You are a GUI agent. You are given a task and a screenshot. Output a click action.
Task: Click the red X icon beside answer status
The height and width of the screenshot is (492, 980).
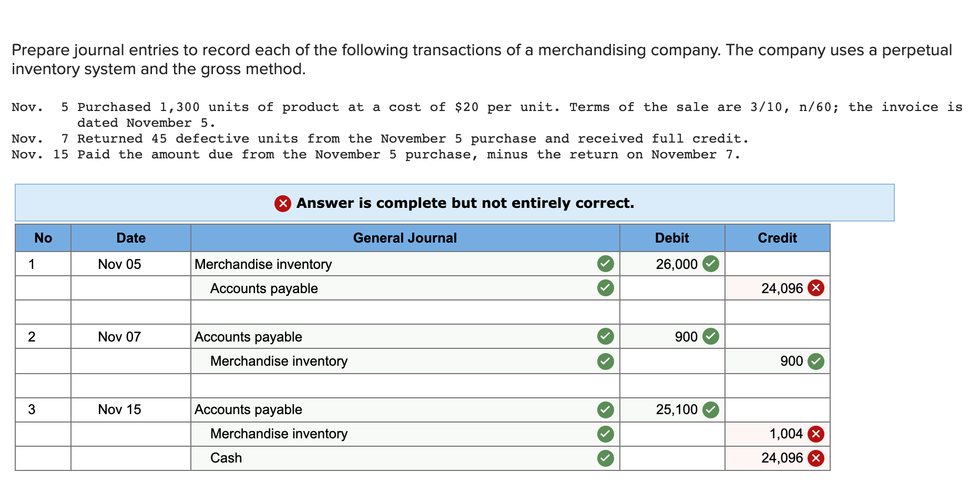pyautogui.click(x=283, y=203)
